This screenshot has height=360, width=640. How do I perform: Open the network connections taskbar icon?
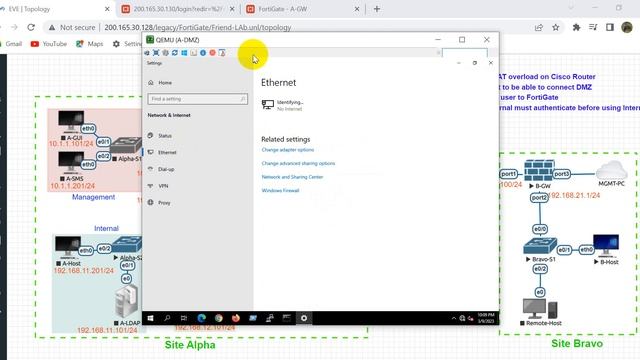click(x=270, y=318)
